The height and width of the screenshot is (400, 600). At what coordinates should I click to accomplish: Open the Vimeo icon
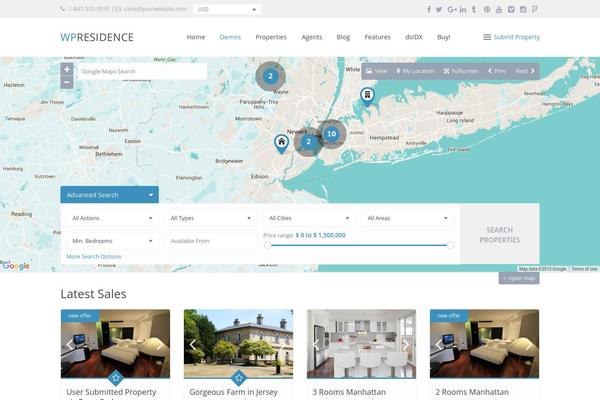click(x=511, y=9)
